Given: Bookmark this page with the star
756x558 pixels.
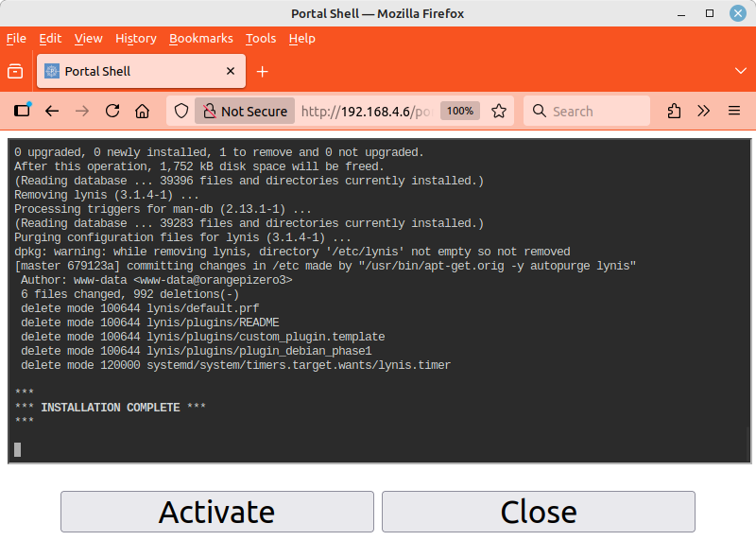Looking at the screenshot, I should (499, 111).
